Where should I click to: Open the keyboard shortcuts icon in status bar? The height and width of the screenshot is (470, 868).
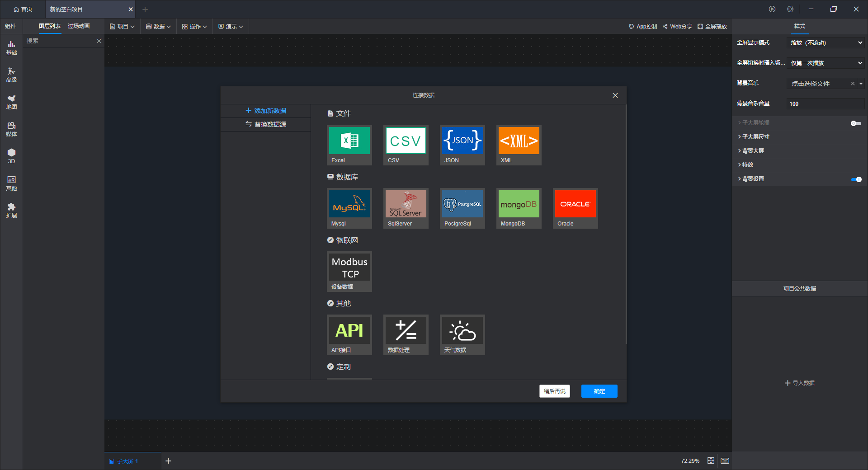click(725, 461)
